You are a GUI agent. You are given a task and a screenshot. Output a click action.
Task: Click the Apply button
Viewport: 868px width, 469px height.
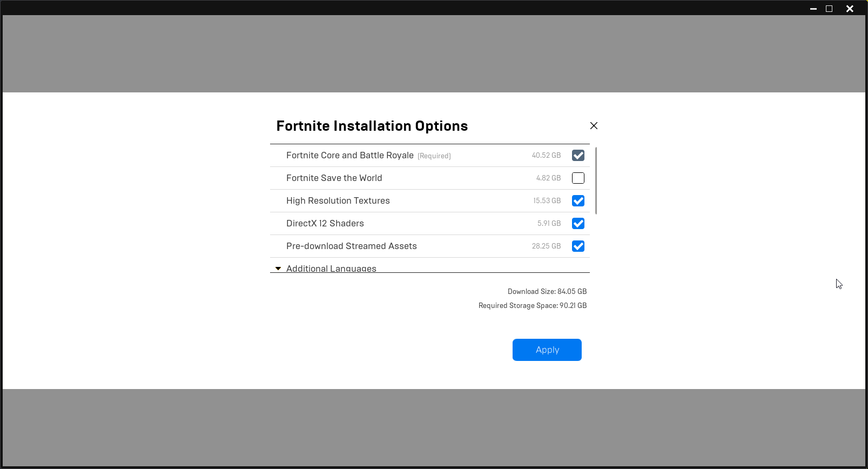(x=547, y=350)
